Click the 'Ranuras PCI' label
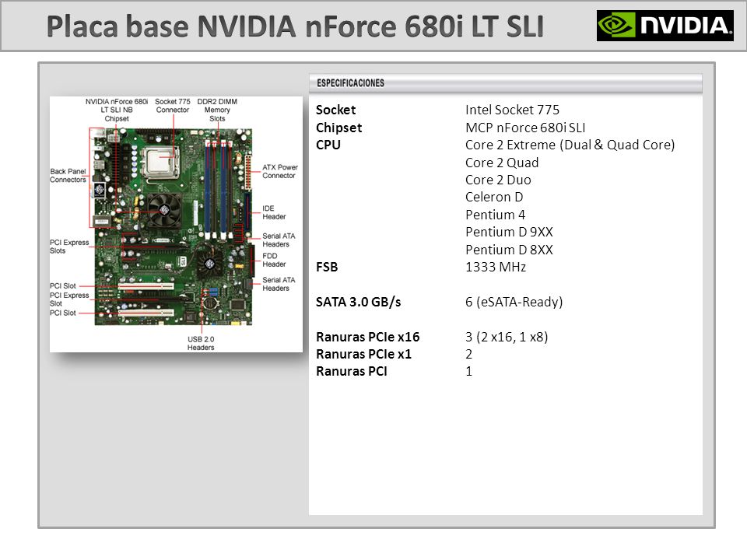The height and width of the screenshot is (560, 747). 351,371
